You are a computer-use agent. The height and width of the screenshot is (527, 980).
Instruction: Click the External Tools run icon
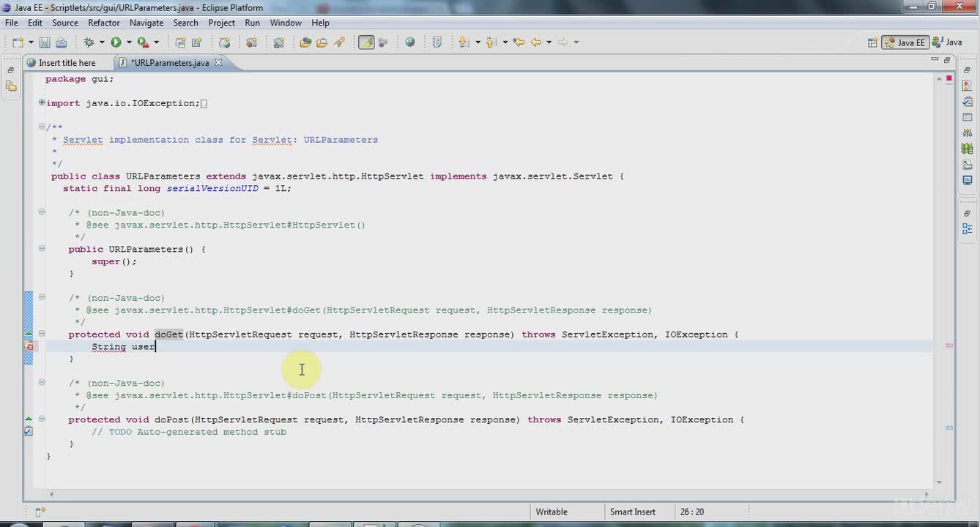tap(144, 42)
